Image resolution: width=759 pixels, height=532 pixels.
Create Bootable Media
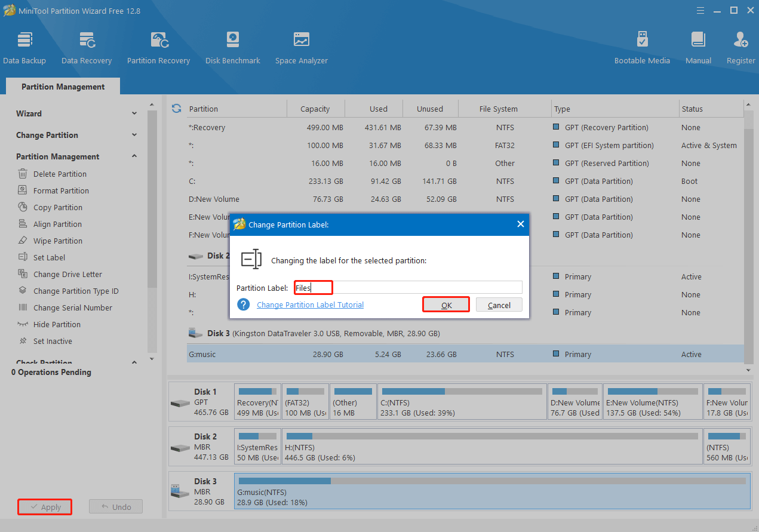coord(642,48)
